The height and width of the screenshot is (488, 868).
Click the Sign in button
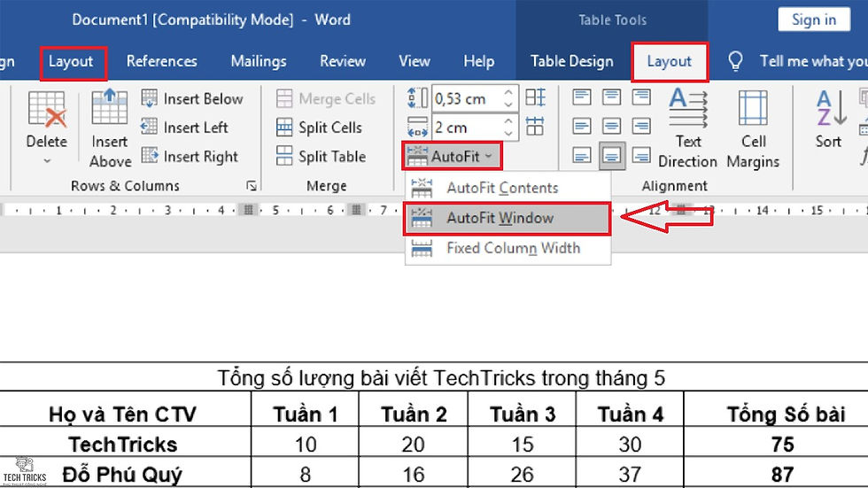point(814,19)
